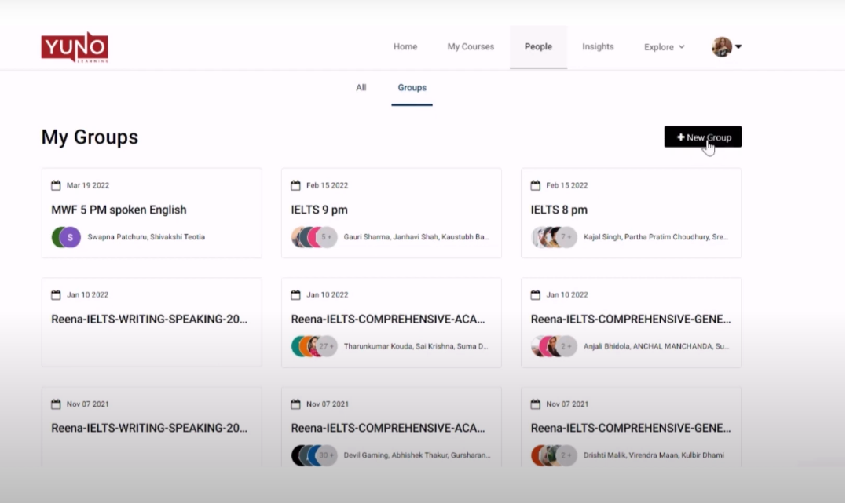
Task: Click the 27+ members badge icon
Action: pyautogui.click(x=327, y=346)
